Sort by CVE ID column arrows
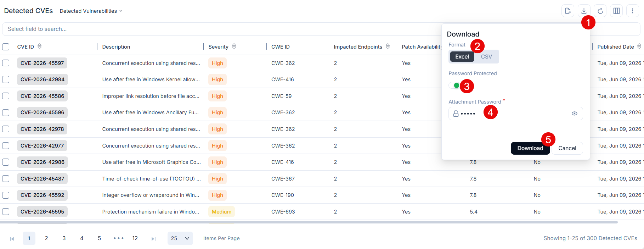The height and width of the screenshot is (249, 644). 39,46
